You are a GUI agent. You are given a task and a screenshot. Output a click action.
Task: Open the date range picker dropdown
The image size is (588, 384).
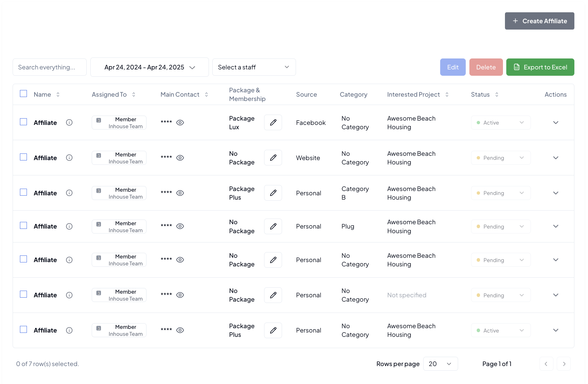(x=149, y=67)
